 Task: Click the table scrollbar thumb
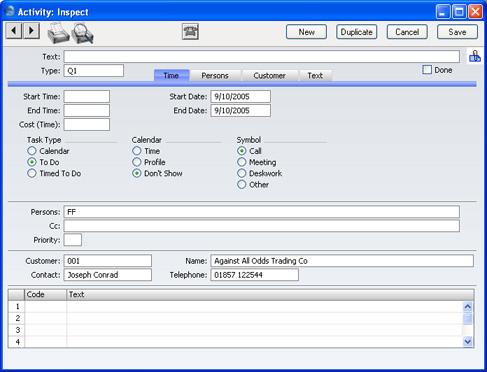(x=468, y=318)
